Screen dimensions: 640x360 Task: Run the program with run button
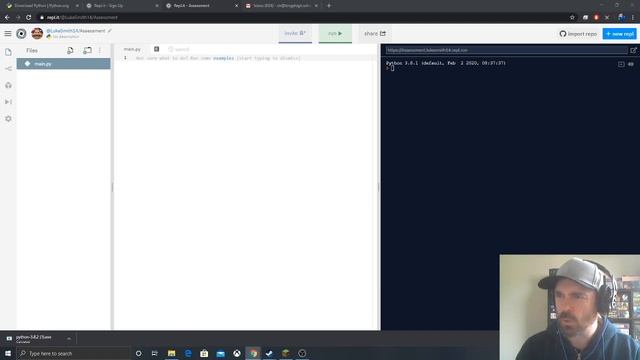click(335, 33)
